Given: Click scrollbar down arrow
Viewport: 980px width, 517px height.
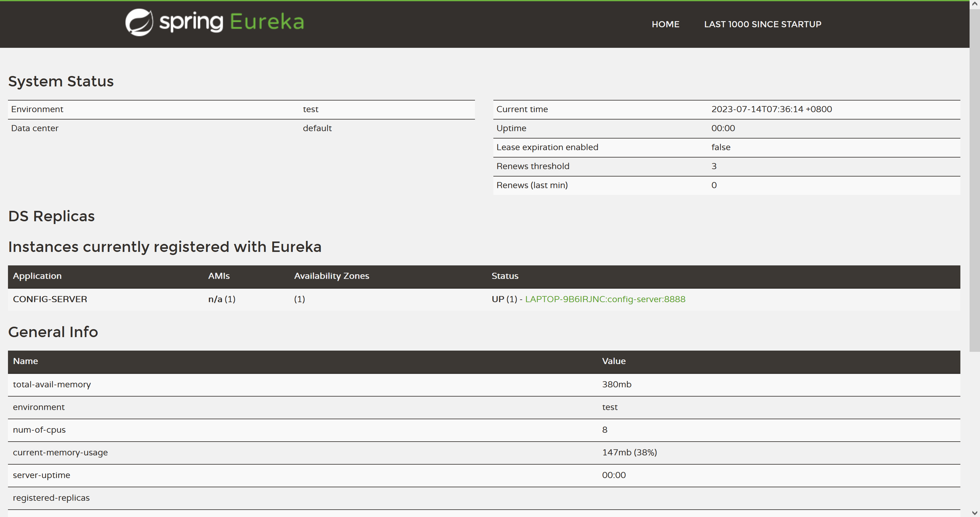Looking at the screenshot, I should click(974, 513).
